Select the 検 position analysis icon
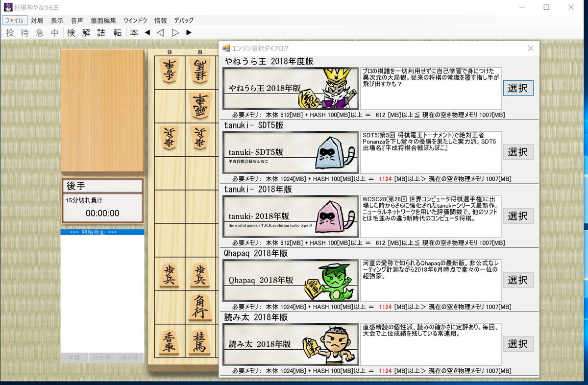The width and height of the screenshot is (588, 385). 70,33
